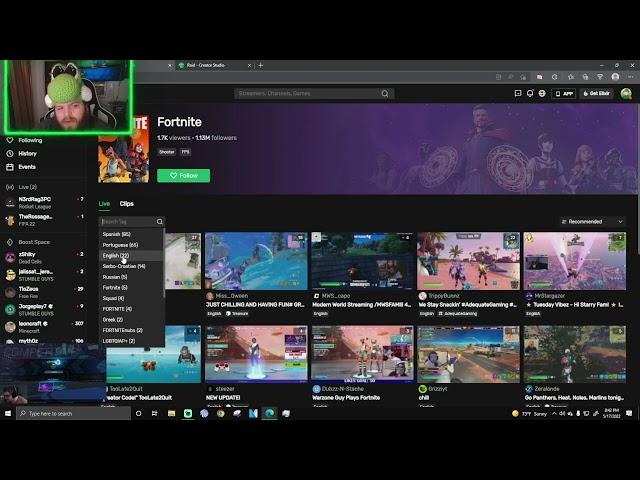Select Greek (2) tag option
Viewport: 640px width, 480px height.
tap(131, 320)
